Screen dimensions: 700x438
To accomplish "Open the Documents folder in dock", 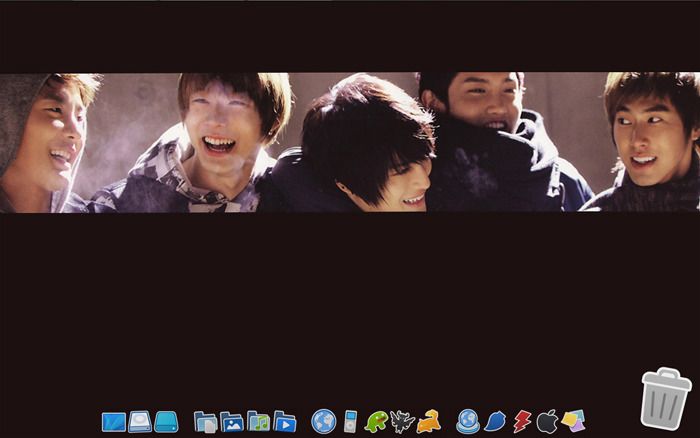I will pos(205,422).
